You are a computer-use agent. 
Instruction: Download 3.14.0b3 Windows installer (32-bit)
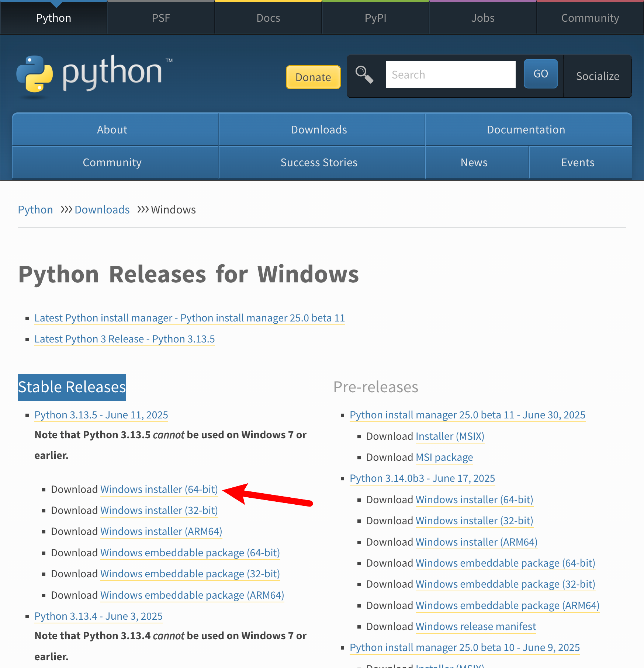[x=474, y=521]
